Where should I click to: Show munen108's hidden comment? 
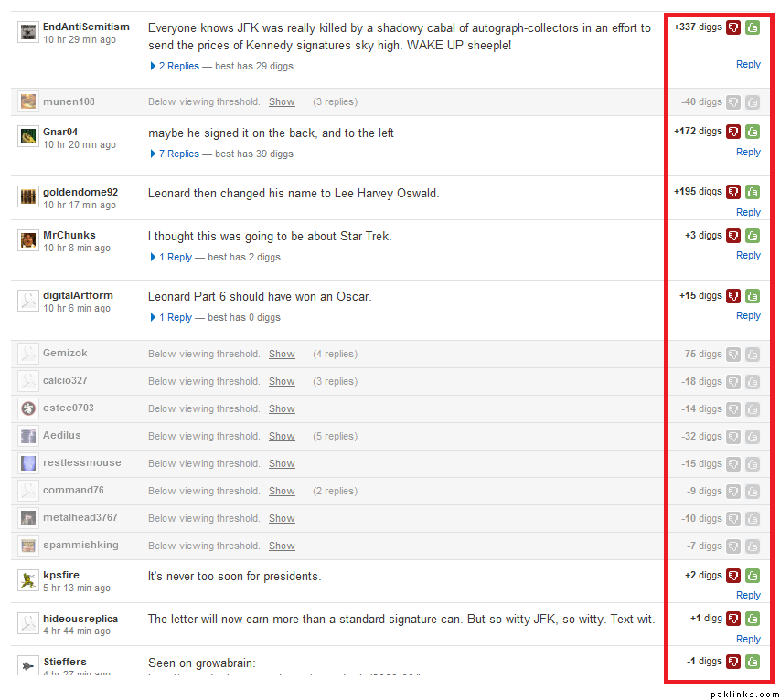pyautogui.click(x=282, y=101)
